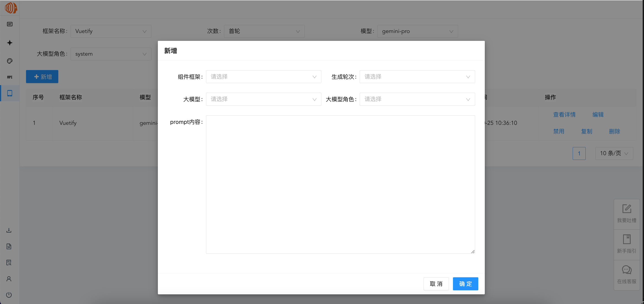Viewport: 644px width, 304px height.
Task: Open the 大模型 select dropdown in dialog
Action: point(263,99)
